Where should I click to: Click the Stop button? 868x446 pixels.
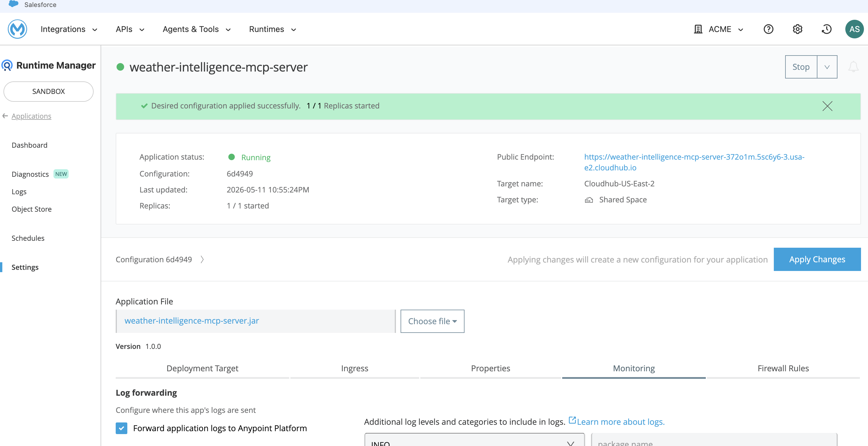801,67
